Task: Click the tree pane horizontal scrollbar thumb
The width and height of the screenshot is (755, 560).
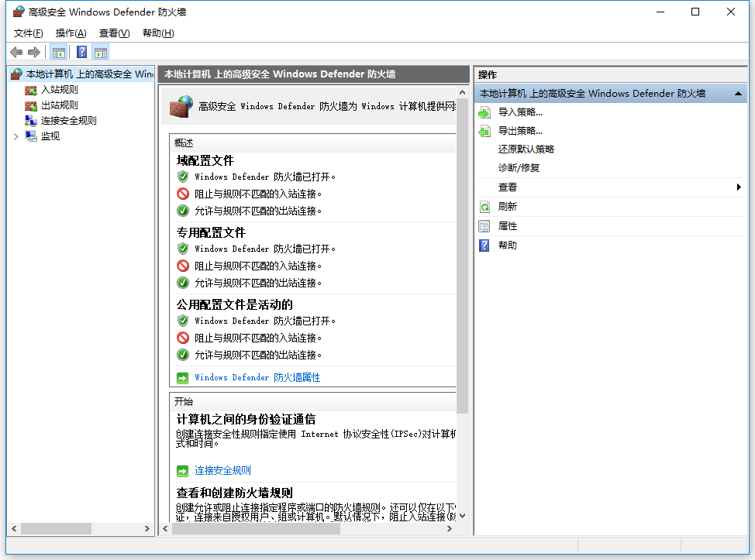Action: click(x=56, y=529)
